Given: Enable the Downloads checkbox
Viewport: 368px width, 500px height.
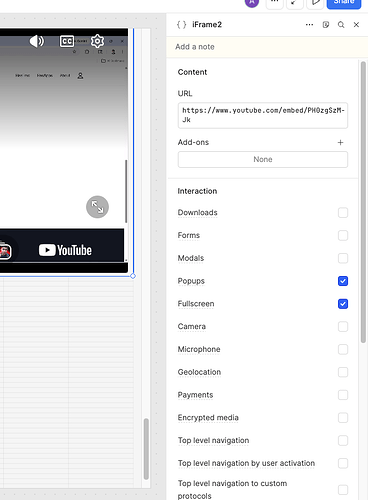Looking at the screenshot, I should tap(343, 213).
